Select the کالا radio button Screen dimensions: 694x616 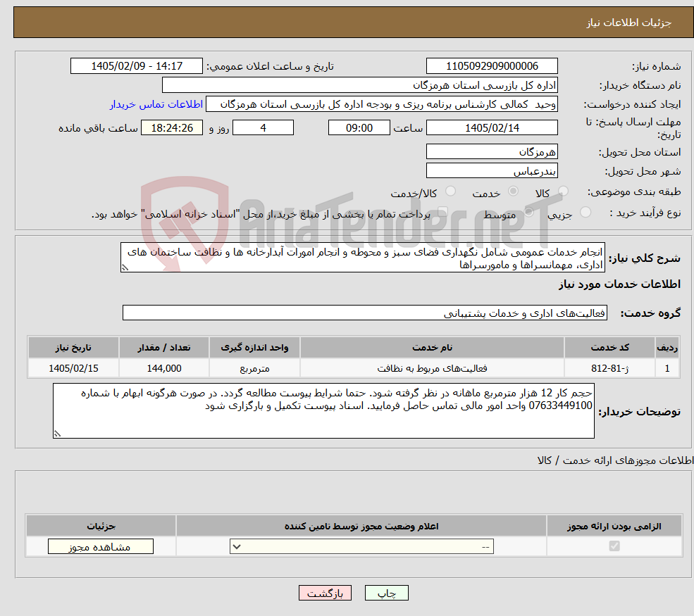point(563,191)
